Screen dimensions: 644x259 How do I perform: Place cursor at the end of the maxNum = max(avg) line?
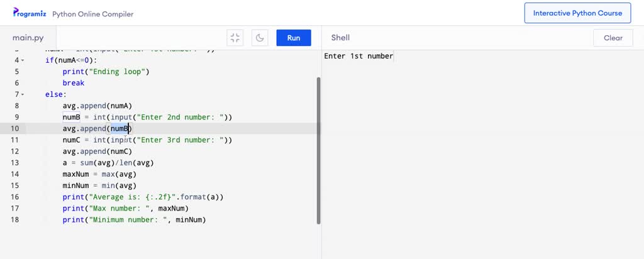(136, 174)
